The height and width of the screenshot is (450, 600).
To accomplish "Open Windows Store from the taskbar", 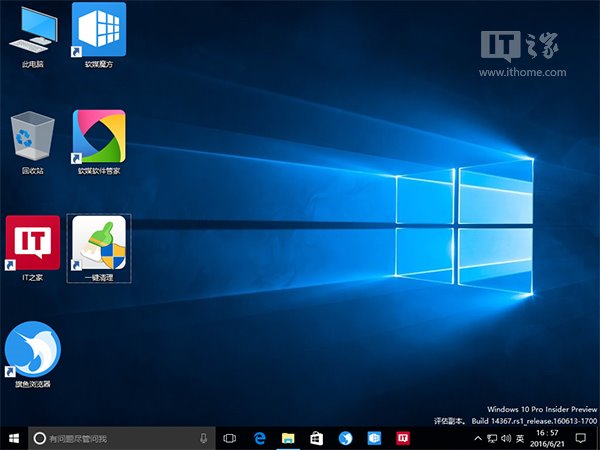I will [x=316, y=438].
